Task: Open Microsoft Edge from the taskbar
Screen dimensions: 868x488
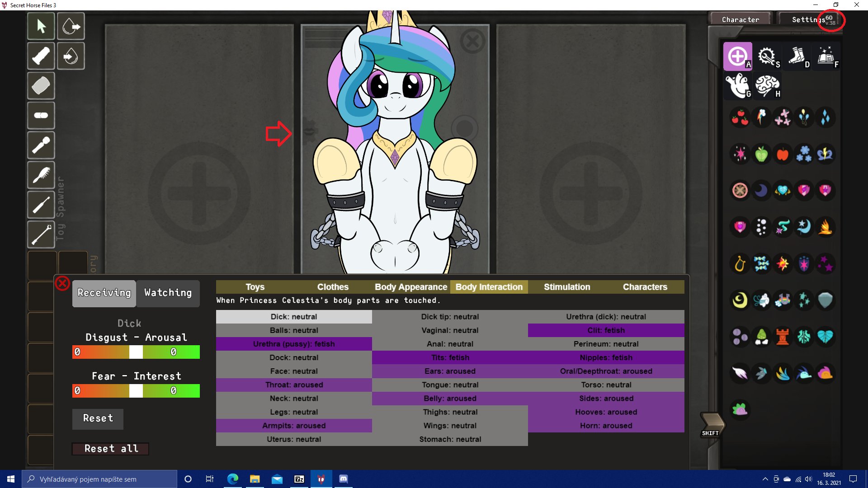Action: pyautogui.click(x=233, y=479)
